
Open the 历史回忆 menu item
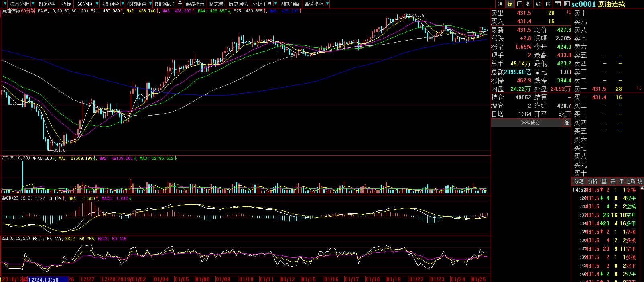coord(238,4)
